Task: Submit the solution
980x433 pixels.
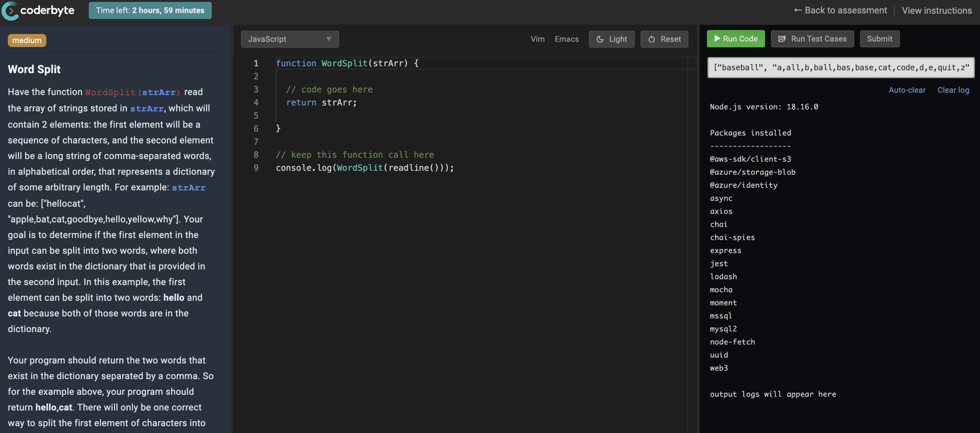Action: click(879, 39)
